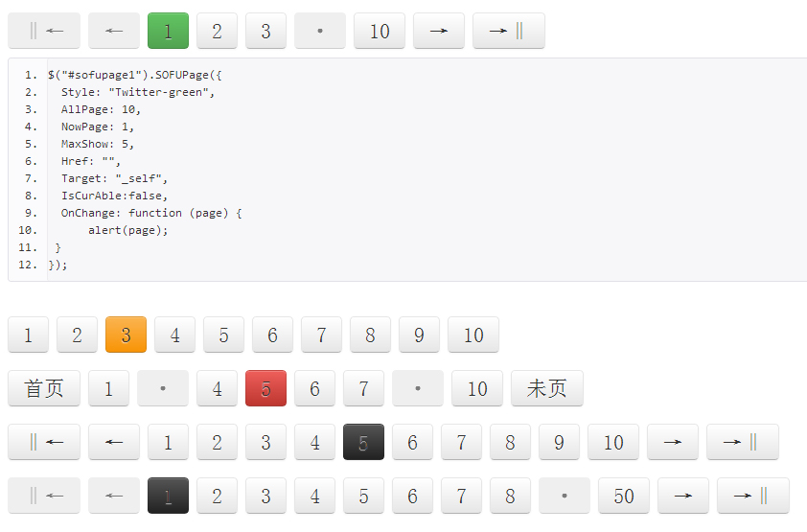Click ellipsis dot after page 7
Image resolution: width=807 pixels, height=532 pixels.
click(x=417, y=388)
